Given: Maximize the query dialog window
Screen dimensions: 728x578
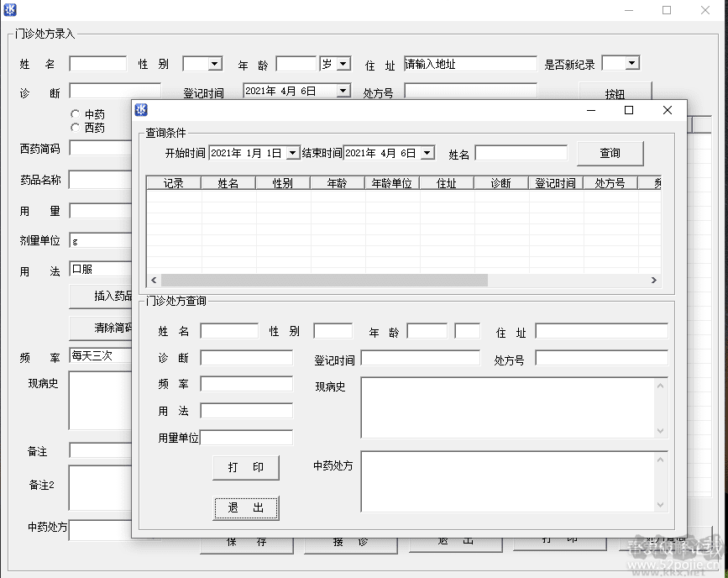Looking at the screenshot, I should [629, 110].
